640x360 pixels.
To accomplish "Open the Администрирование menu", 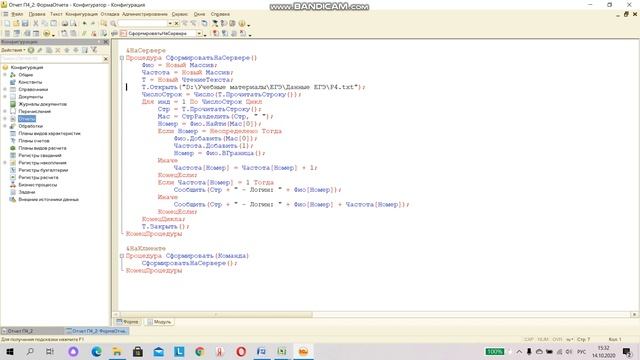I will 144,14.
